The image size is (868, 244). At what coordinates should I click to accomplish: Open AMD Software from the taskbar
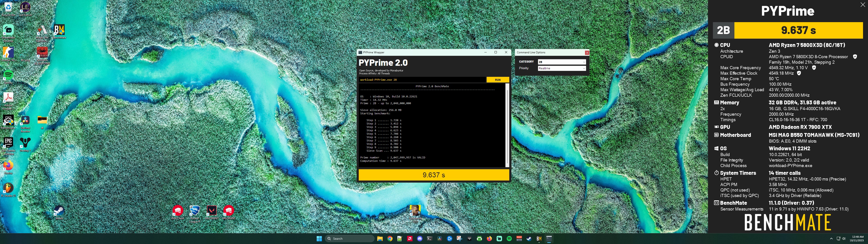tap(410, 239)
